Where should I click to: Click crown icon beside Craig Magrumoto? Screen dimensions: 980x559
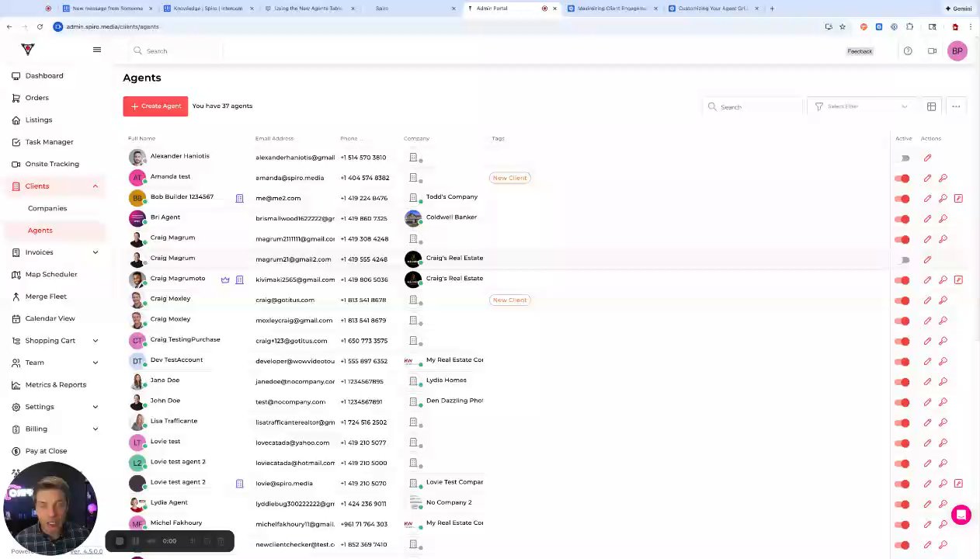(225, 279)
